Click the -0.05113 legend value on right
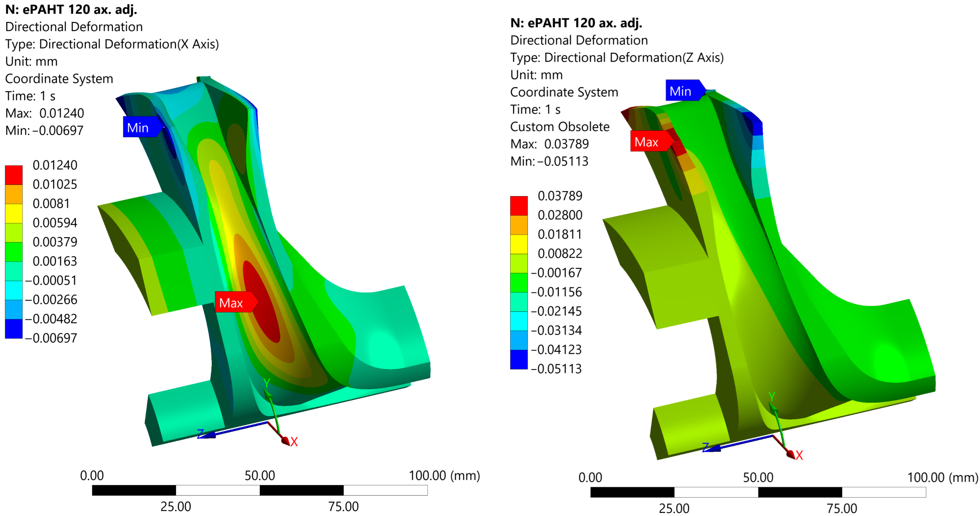The width and height of the screenshot is (980, 516). (556, 368)
